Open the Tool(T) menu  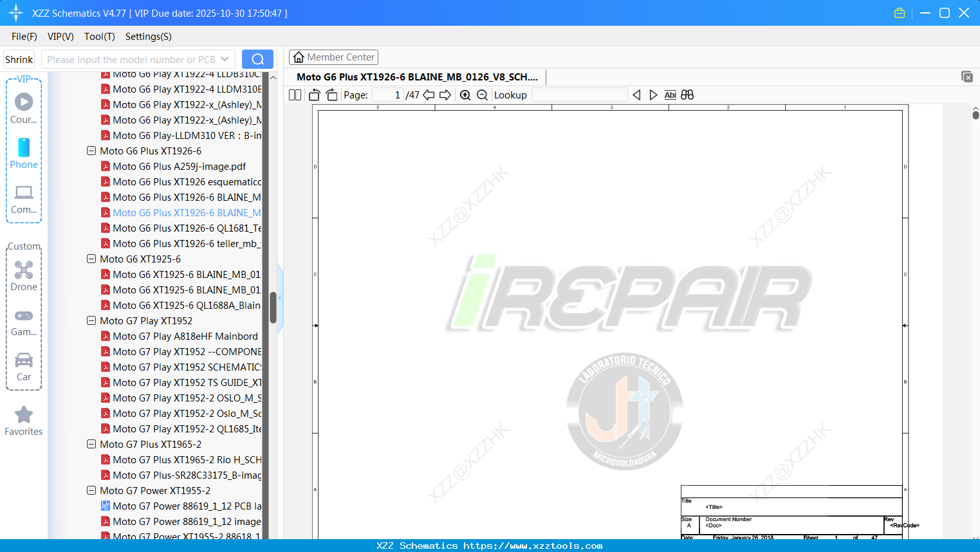[100, 37]
